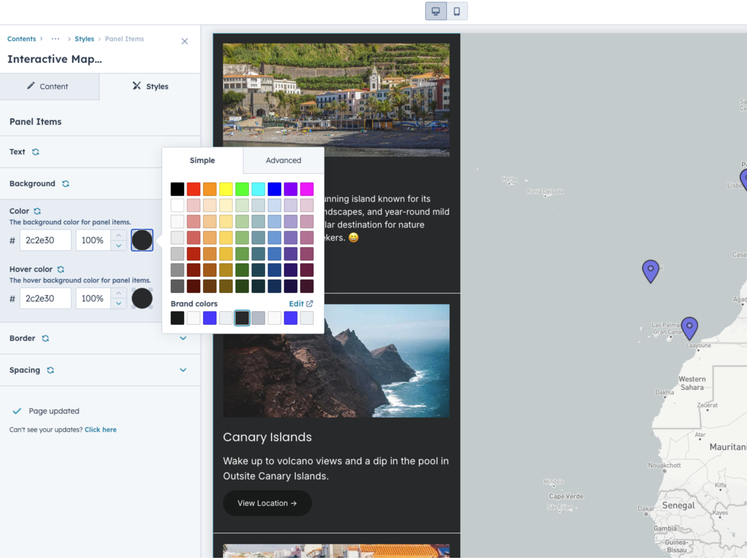The height and width of the screenshot is (560, 747).
Task: Close the Interactive Map sidebar panel
Action: click(x=184, y=42)
